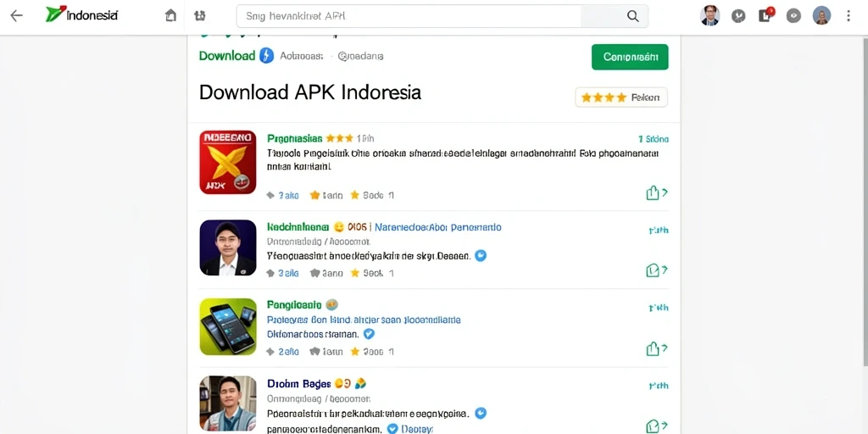Click the 1 Sidna label in the first row
This screenshot has width=868, height=434.
[x=654, y=140]
